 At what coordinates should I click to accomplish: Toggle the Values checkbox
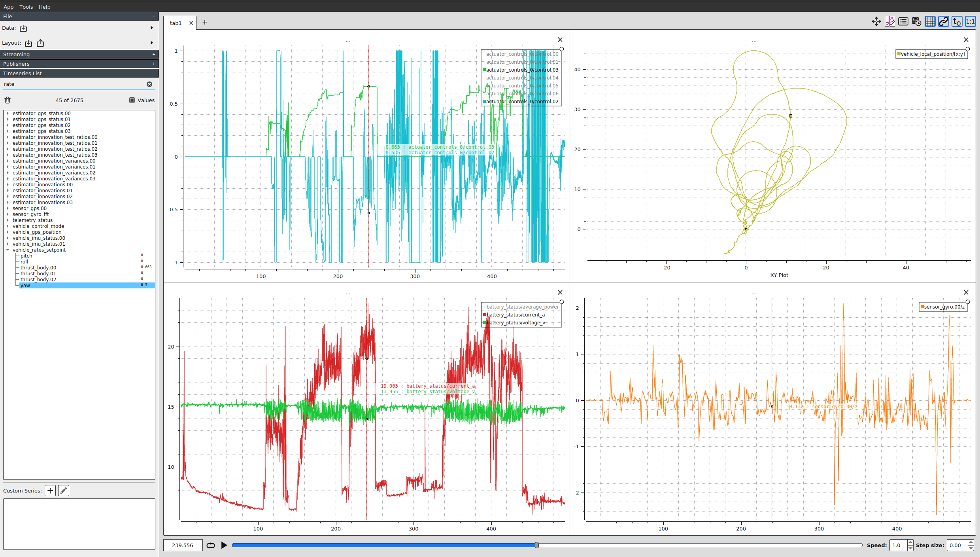(x=132, y=100)
